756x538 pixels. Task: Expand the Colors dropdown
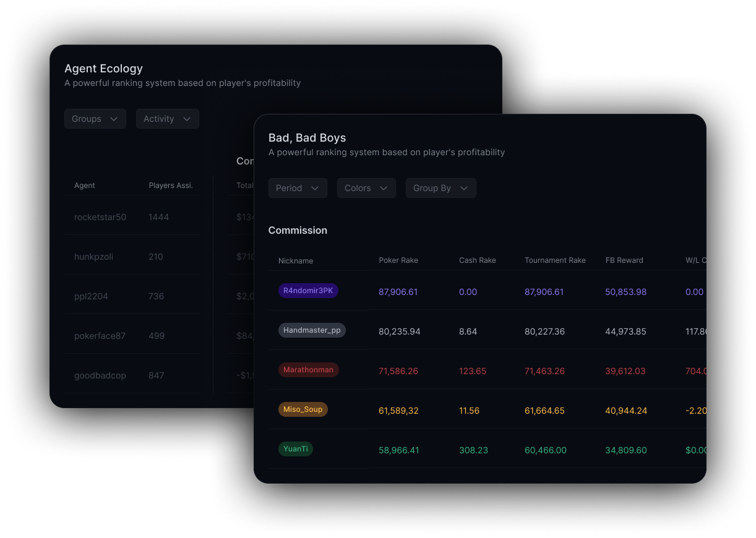tap(366, 188)
